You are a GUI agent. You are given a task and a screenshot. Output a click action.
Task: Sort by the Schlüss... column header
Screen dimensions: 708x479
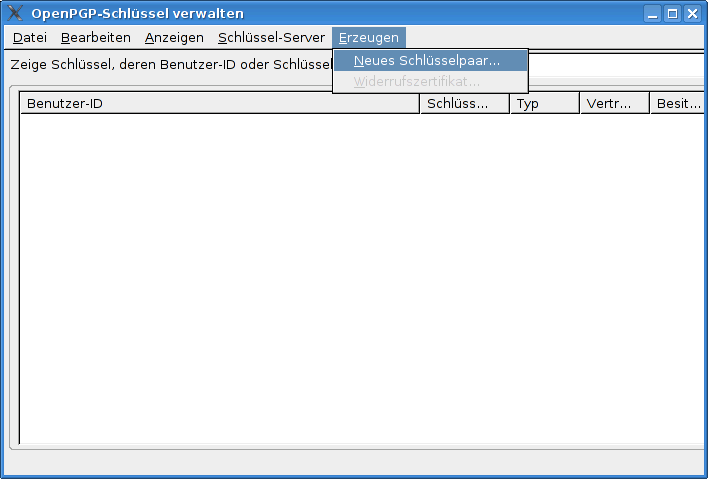[464, 104]
